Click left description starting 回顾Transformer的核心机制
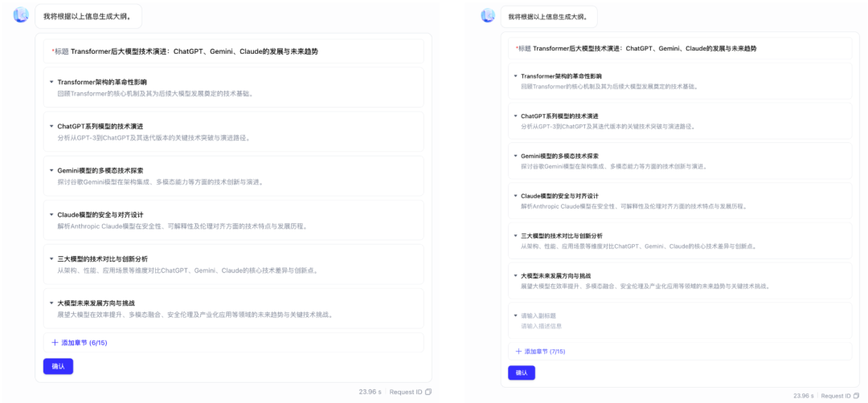 coord(156,93)
